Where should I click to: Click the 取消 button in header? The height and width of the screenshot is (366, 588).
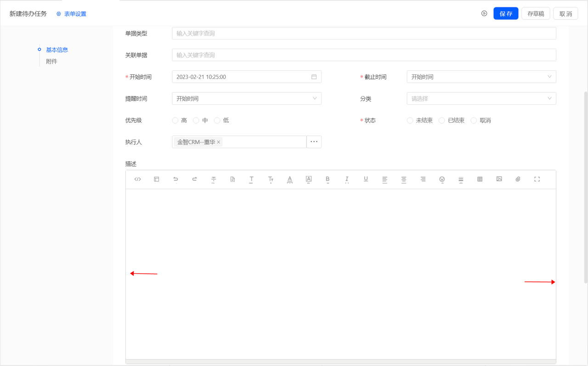565,13
